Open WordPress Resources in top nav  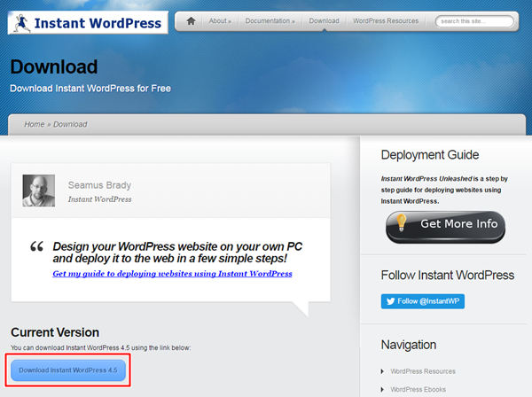386,21
